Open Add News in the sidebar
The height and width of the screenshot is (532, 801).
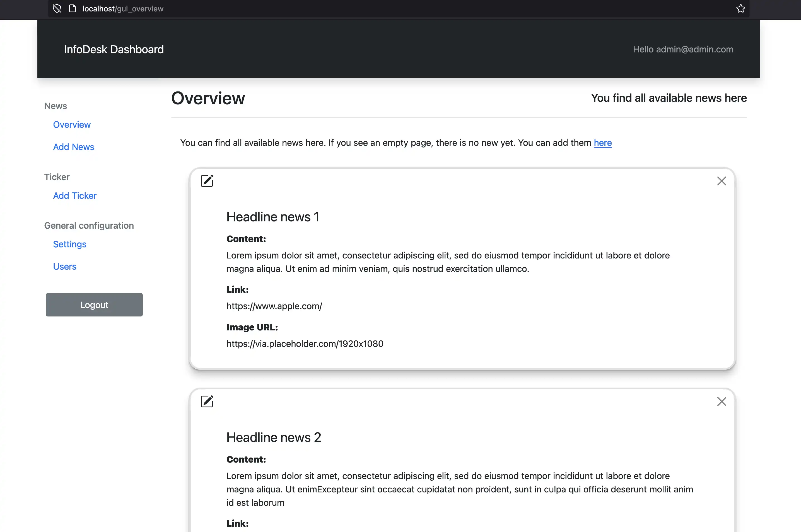tap(73, 147)
